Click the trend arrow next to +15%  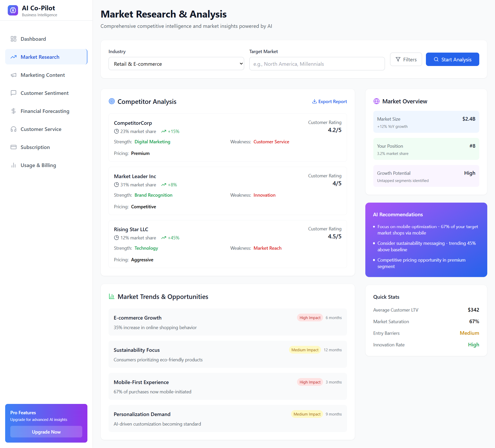tap(163, 131)
